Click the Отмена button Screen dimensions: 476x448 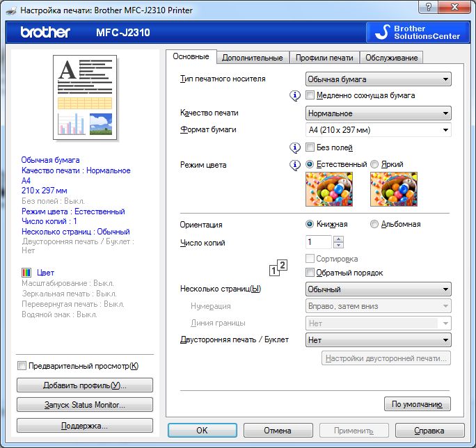[278, 430]
